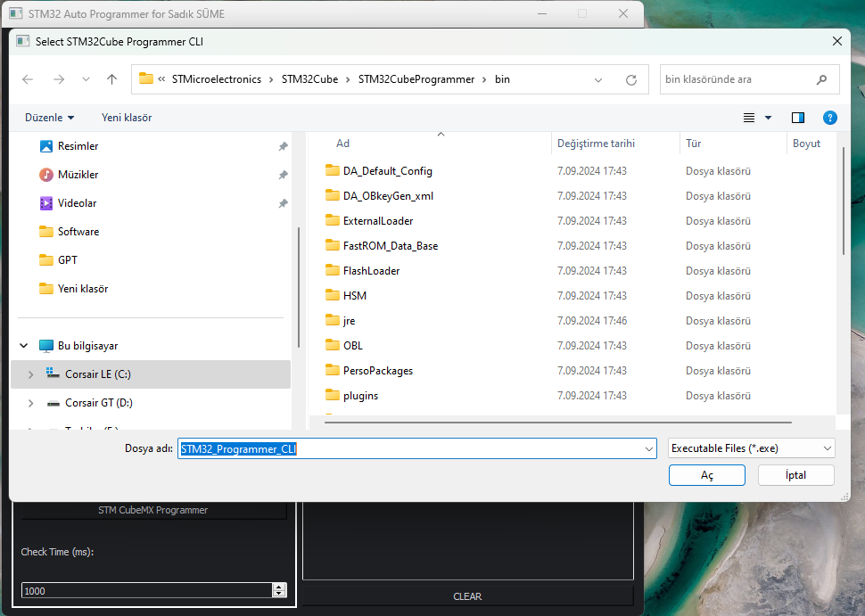Expand the Corsair GT (D:) drive
865x616 pixels.
(31, 403)
